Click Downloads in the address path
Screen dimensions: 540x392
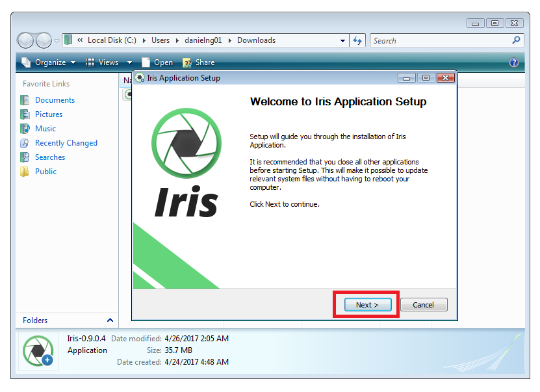tap(256, 40)
